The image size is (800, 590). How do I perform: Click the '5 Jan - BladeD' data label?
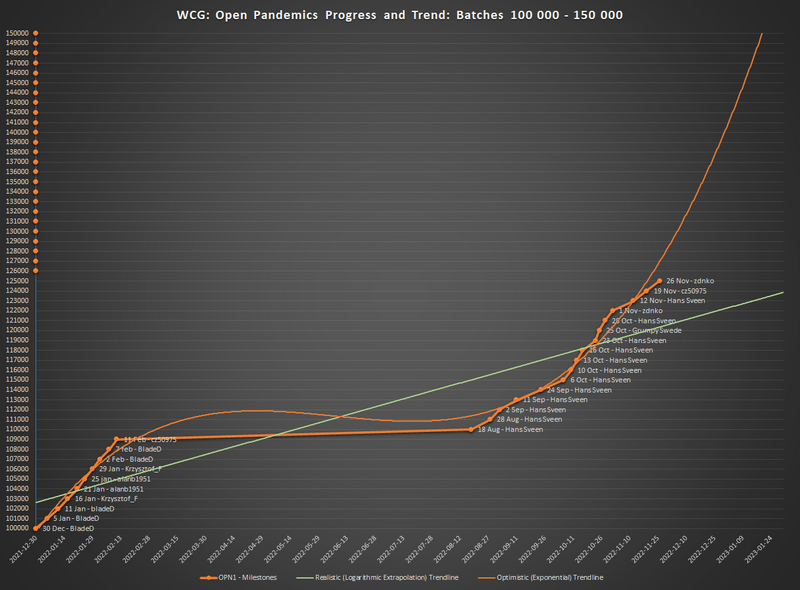(76, 519)
